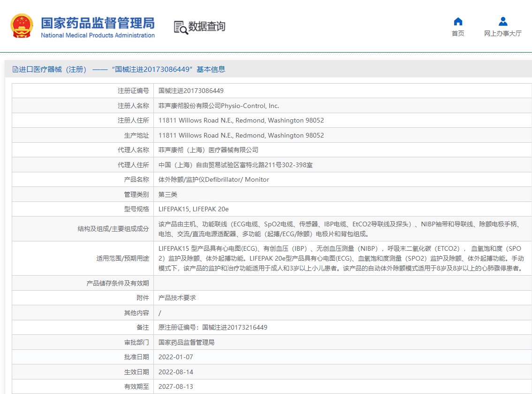Click the 注册证编号 row label
This screenshot has height=394, width=532.
pos(133,91)
